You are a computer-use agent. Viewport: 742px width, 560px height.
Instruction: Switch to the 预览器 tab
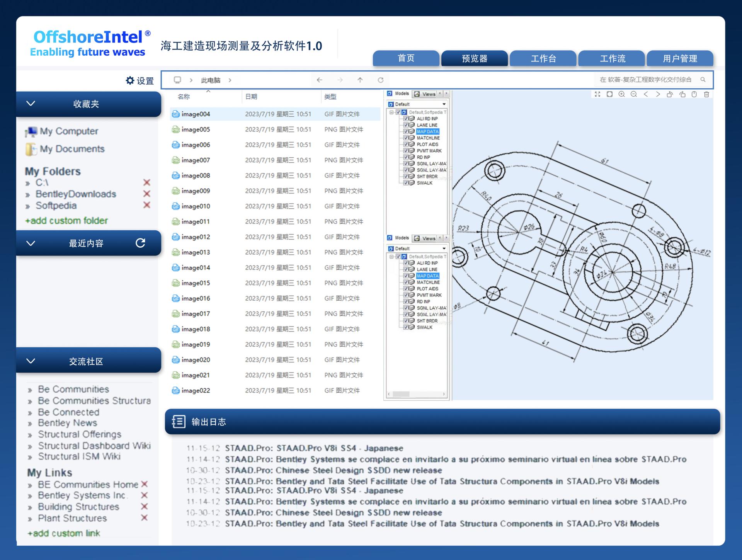(475, 58)
